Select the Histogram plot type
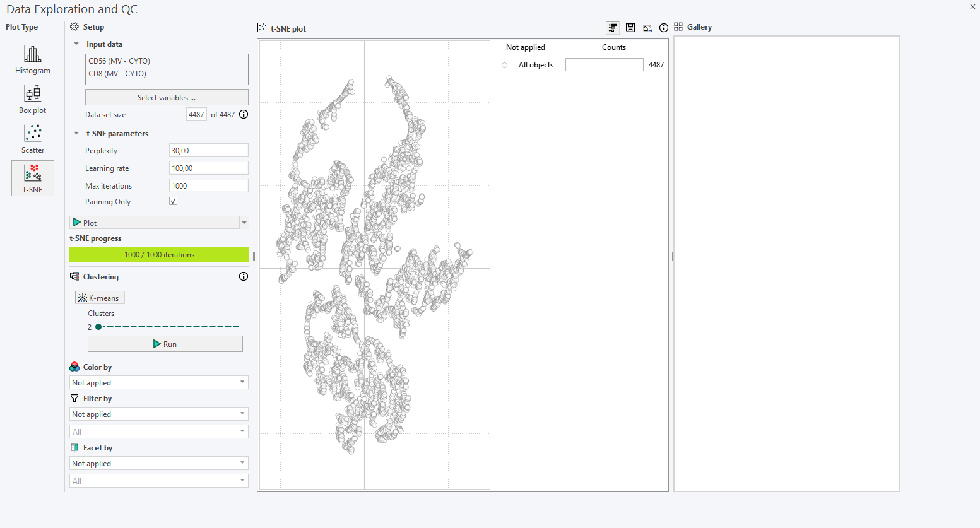The height and width of the screenshot is (528, 980). pos(32,60)
